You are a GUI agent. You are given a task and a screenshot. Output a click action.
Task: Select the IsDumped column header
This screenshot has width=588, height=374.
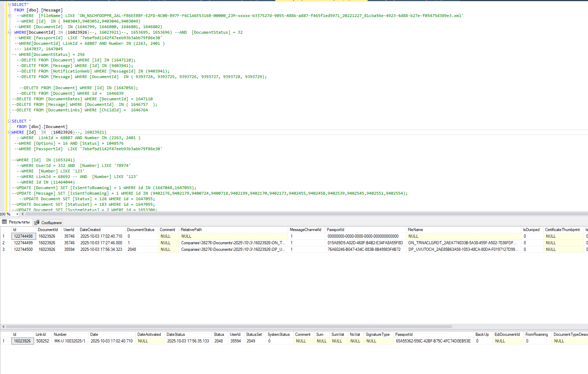[532, 230]
